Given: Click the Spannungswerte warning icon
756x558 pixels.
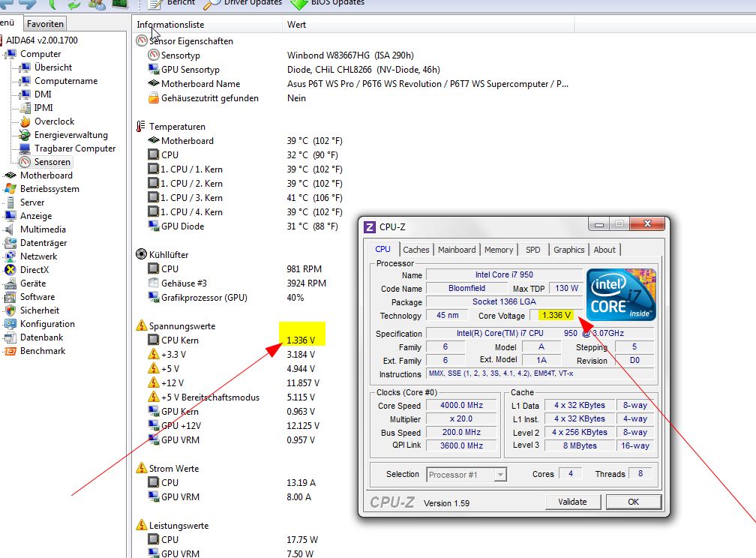Looking at the screenshot, I should click(x=141, y=325).
